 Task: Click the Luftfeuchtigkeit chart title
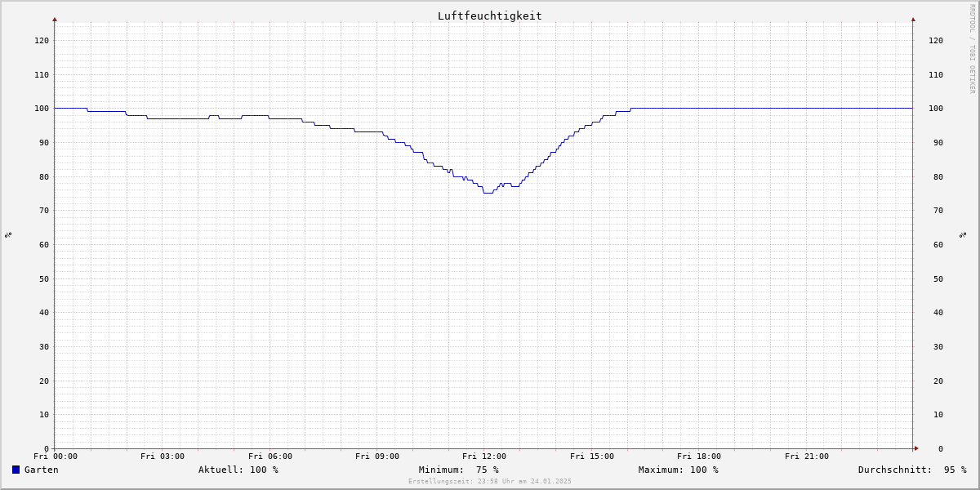coord(489,16)
